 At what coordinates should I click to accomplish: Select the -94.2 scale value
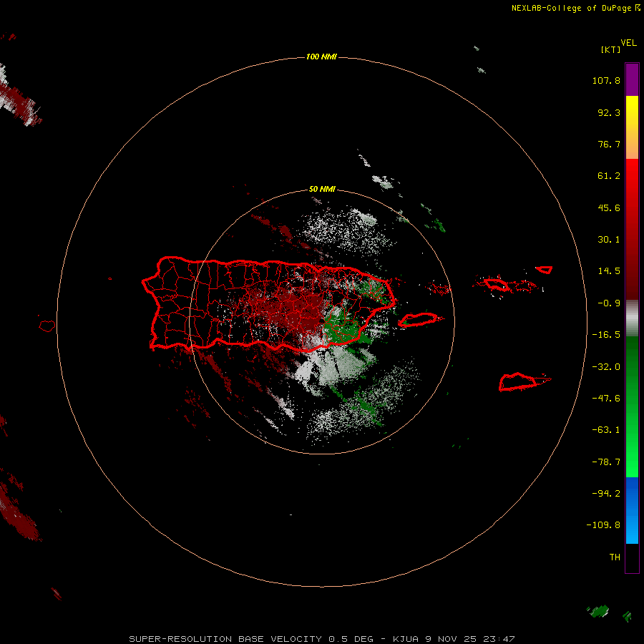click(606, 494)
